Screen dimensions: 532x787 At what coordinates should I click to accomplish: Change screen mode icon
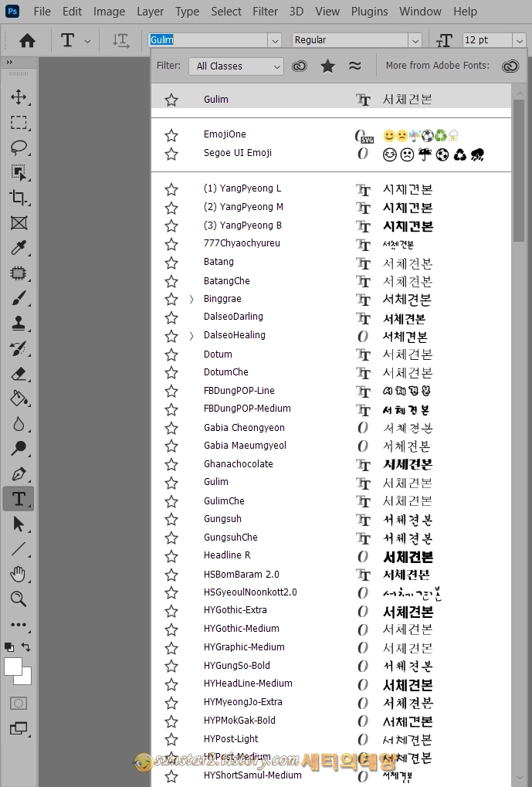(x=19, y=728)
